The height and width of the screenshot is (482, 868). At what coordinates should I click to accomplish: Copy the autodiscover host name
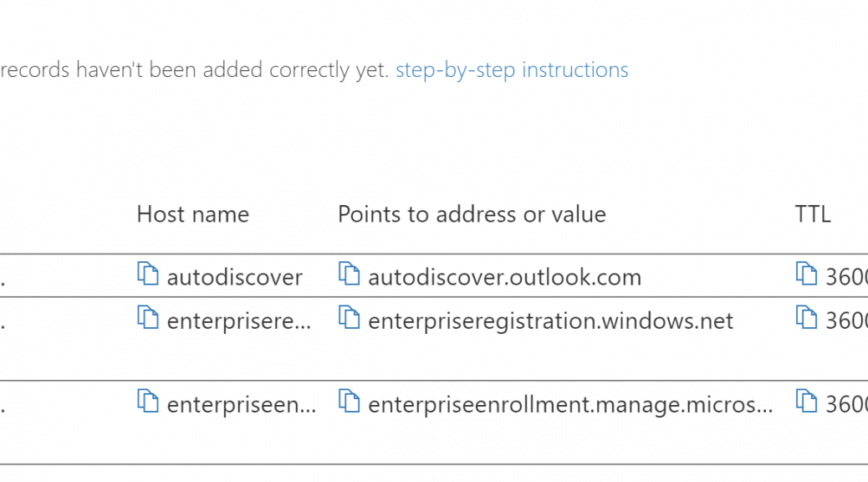tap(148, 274)
